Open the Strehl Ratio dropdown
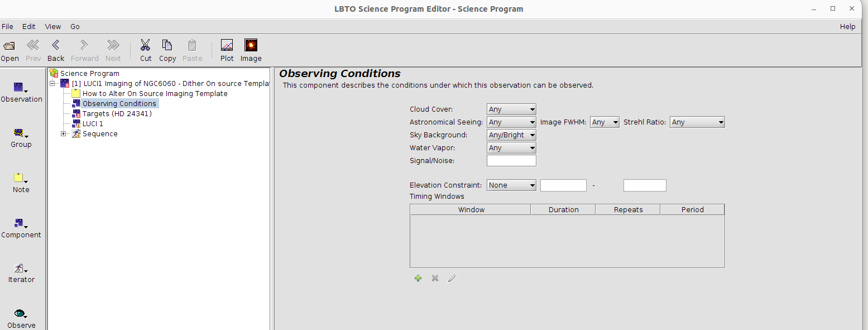 point(697,122)
